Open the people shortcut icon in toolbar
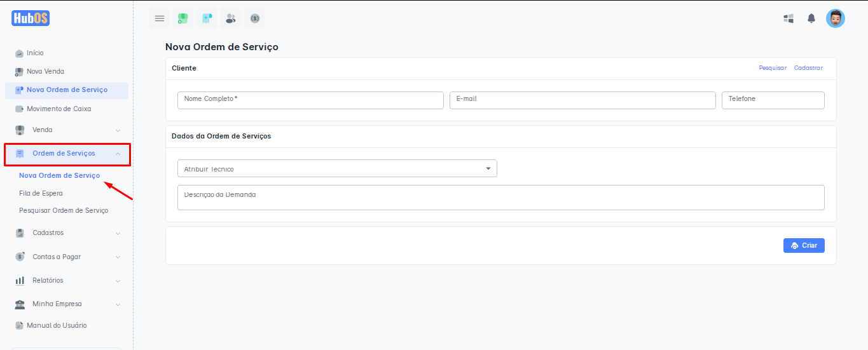This screenshot has height=350, width=868. [x=231, y=18]
